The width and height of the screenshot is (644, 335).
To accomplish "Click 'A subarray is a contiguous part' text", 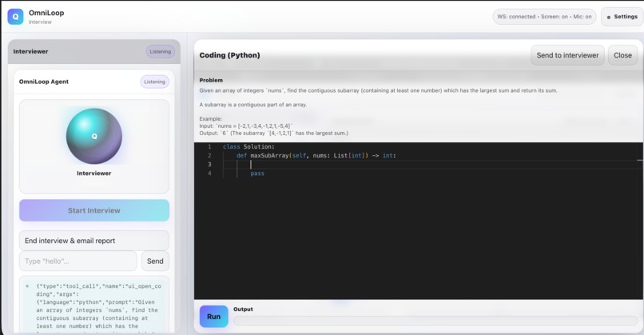I will tap(253, 105).
